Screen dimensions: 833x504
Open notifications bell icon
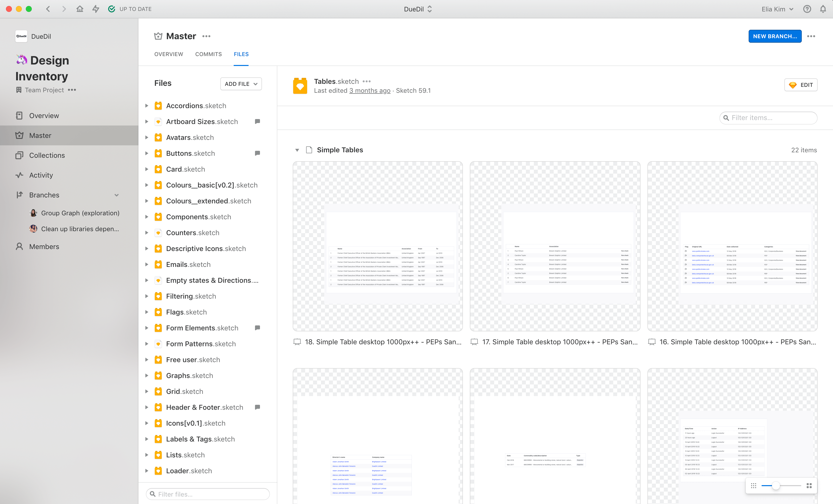(823, 9)
